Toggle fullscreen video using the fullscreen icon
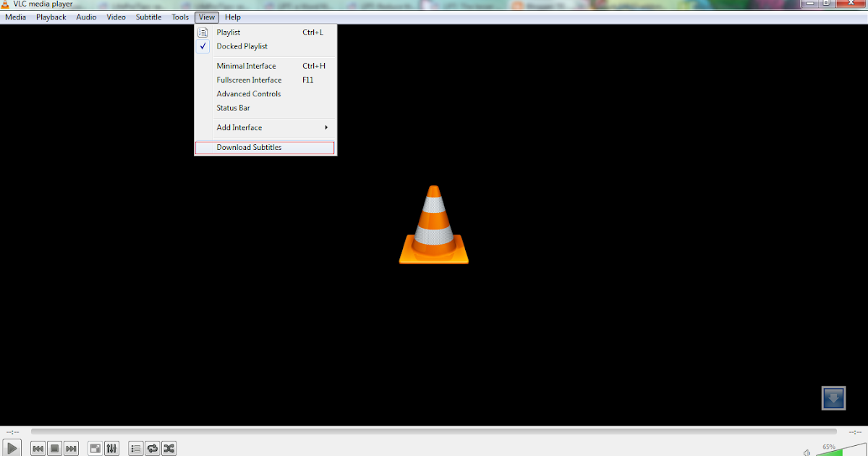The height and width of the screenshot is (456, 868). pyautogui.click(x=95, y=449)
